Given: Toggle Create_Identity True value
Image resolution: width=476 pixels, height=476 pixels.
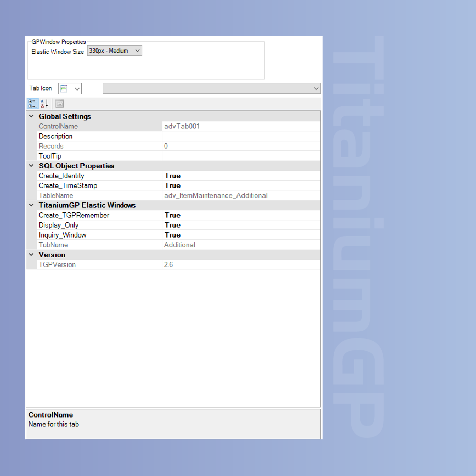Looking at the screenshot, I should coord(173,176).
